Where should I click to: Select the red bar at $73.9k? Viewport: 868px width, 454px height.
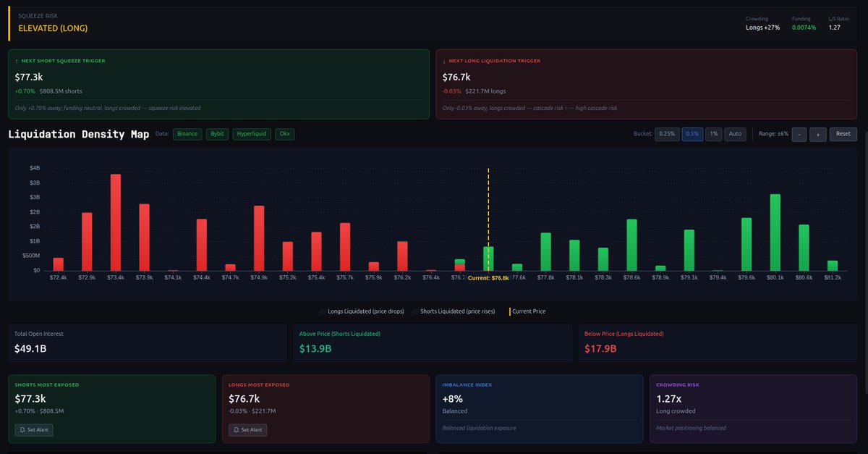(x=144, y=237)
